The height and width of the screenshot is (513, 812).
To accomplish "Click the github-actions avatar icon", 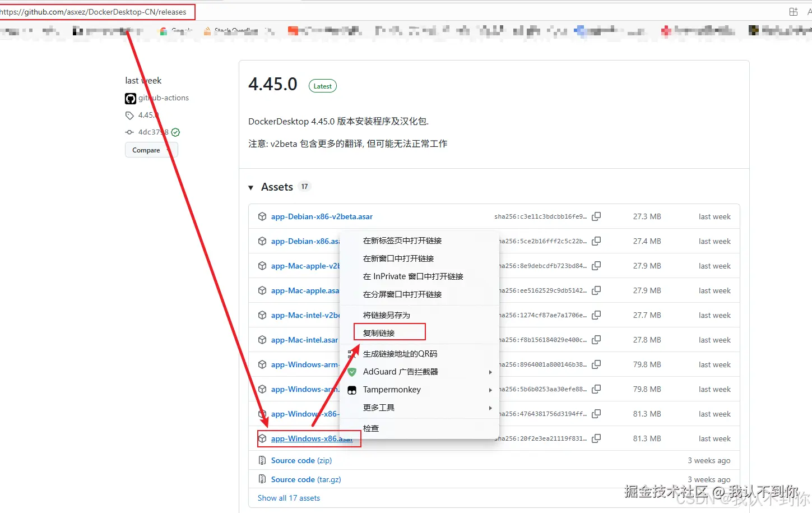I will point(131,99).
